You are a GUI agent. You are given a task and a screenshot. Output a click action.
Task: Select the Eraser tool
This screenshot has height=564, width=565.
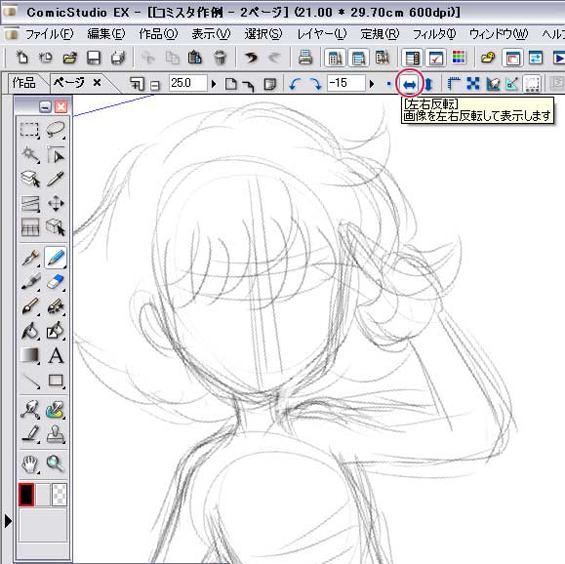55,282
